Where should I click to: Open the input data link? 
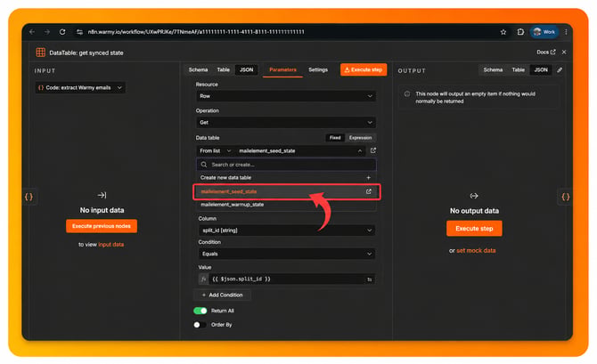coord(111,245)
